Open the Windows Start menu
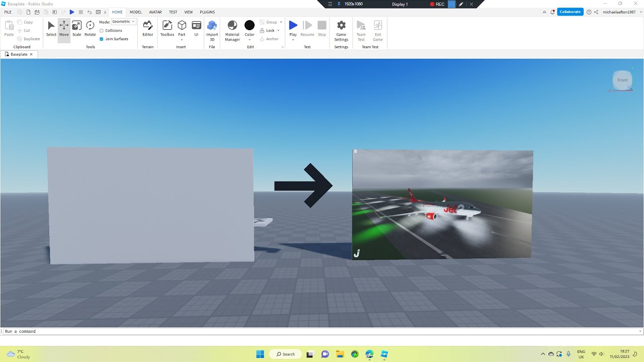 pos(260,354)
